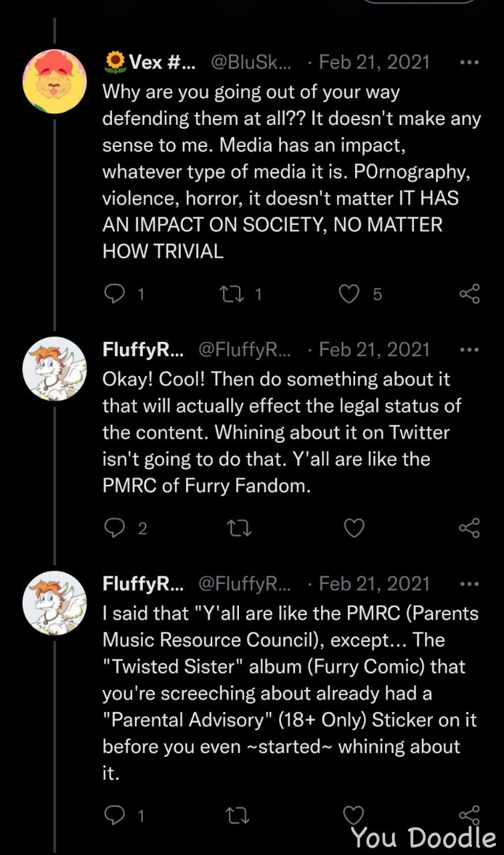The image size is (504, 855).
Task: Open more options on Twisted Sister album tweet
Action: pyautogui.click(x=469, y=584)
